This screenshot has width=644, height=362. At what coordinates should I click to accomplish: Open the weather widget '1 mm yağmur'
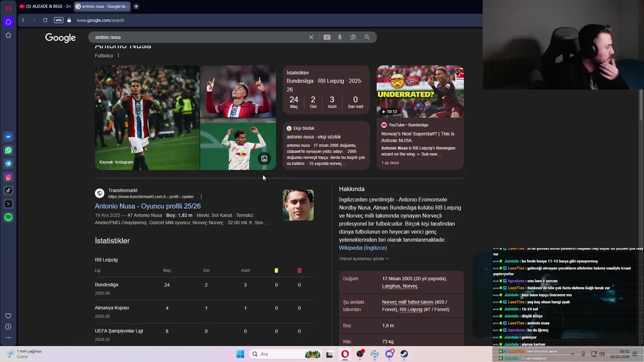click(x=24, y=354)
